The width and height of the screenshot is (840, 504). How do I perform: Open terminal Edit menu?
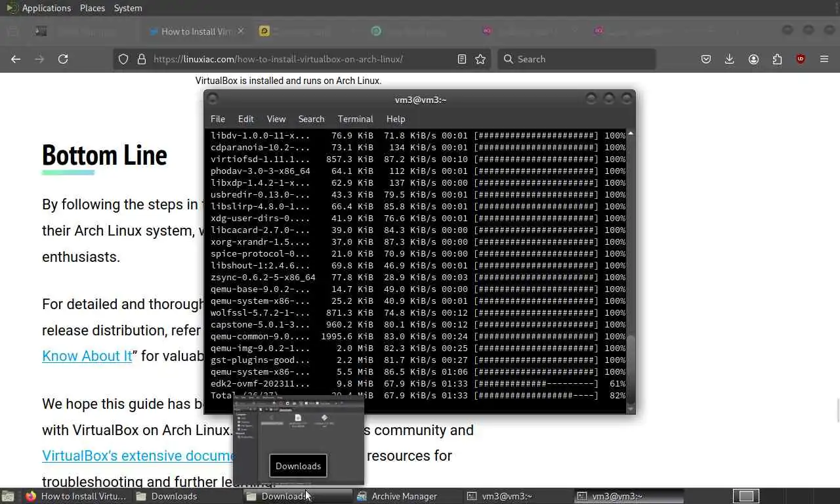click(246, 119)
